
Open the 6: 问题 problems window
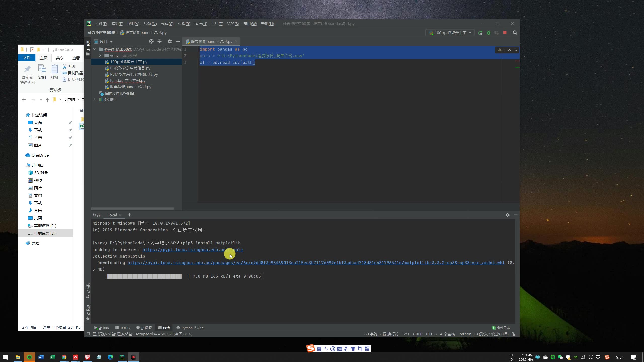[x=144, y=328]
